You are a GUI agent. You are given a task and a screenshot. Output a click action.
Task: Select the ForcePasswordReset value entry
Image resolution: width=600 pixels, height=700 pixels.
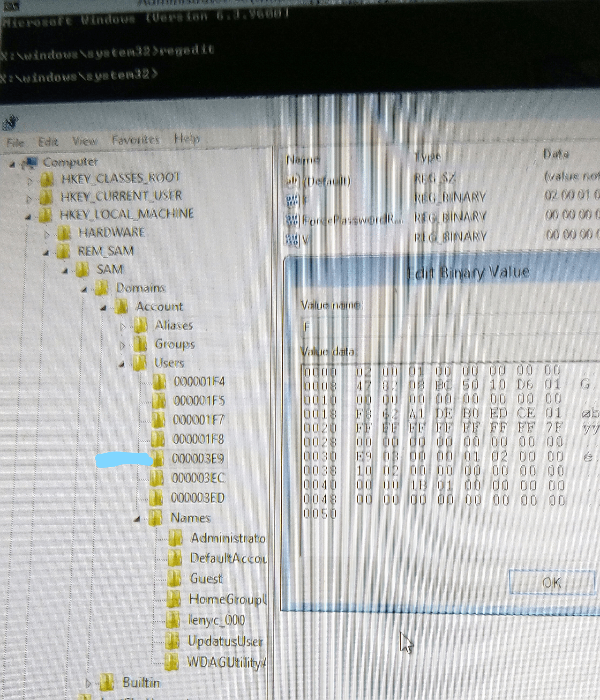[x=353, y=220]
